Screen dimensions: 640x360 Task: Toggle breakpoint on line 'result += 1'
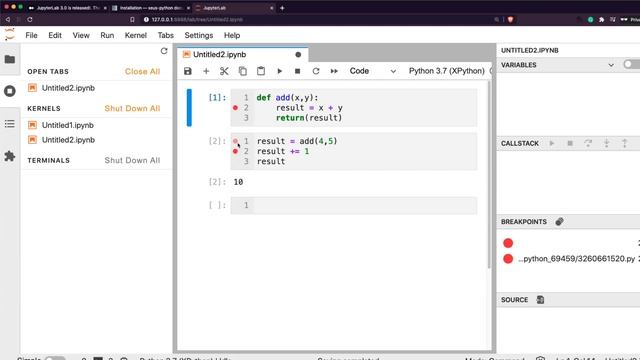[235, 151]
